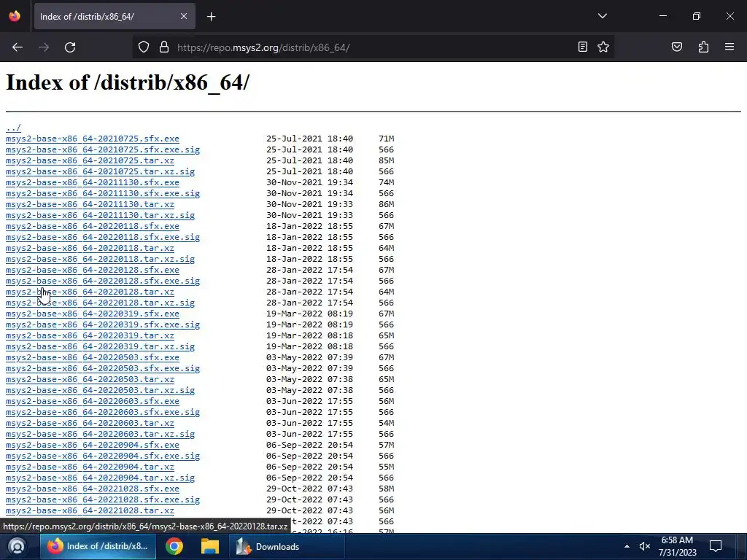Open a new tab with plus button
The height and width of the screenshot is (560, 747).
tap(211, 17)
